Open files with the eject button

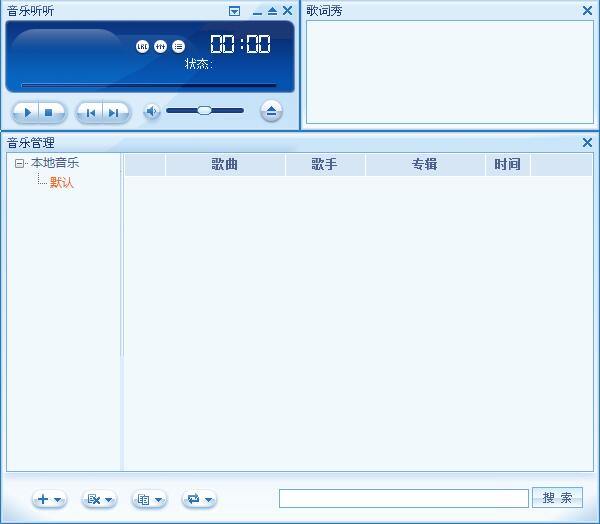click(271, 111)
